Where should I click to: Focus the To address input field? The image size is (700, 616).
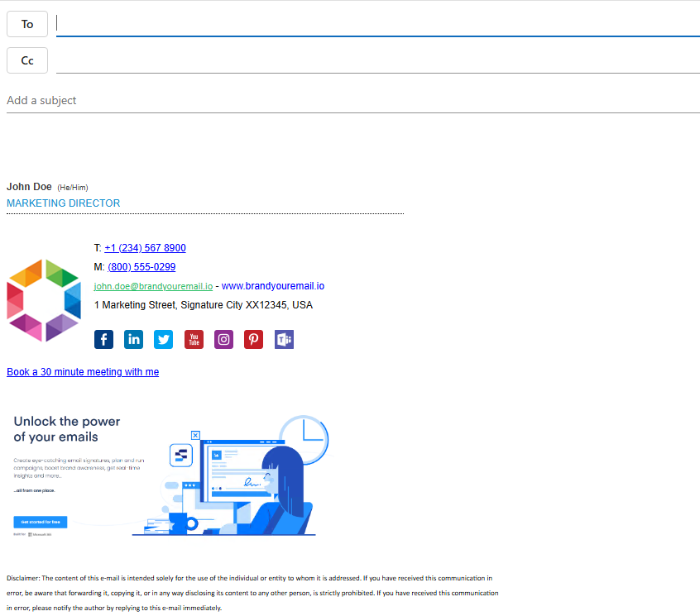point(377,24)
